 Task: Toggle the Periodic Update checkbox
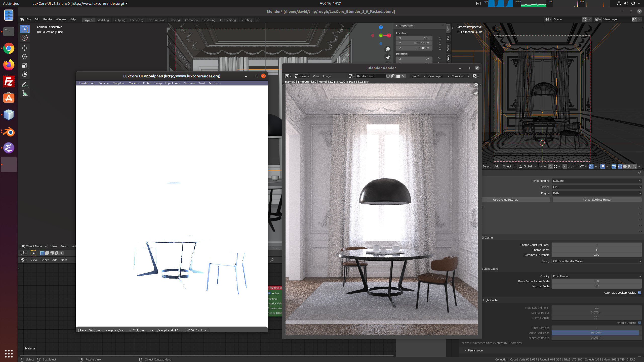(x=639, y=323)
